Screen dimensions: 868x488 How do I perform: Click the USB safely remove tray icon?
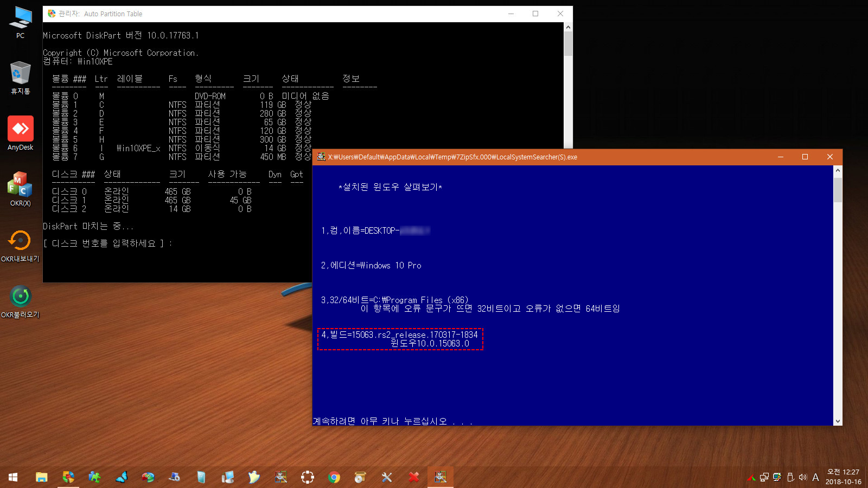coord(790,478)
